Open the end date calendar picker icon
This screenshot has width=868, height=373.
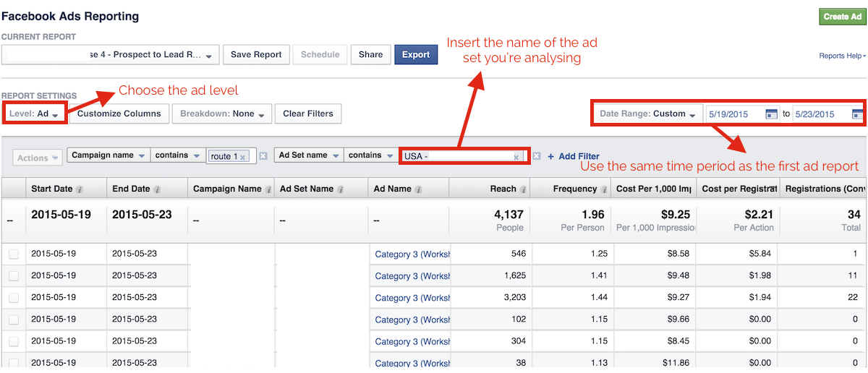(x=858, y=114)
